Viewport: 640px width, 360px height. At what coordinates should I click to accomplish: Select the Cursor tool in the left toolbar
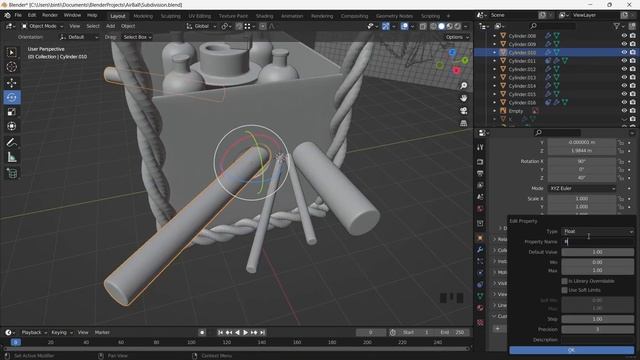click(11, 67)
